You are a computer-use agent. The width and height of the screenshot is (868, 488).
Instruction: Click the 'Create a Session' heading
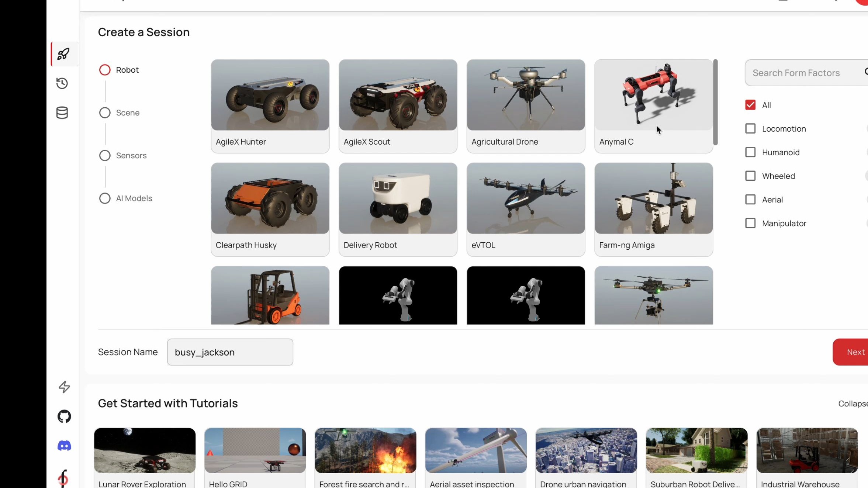click(144, 32)
